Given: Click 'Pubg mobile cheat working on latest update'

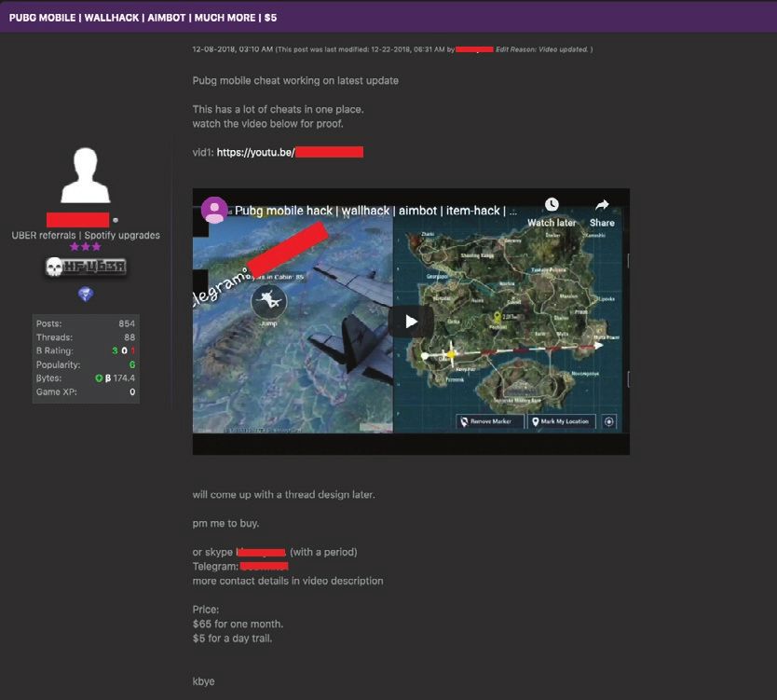Looking at the screenshot, I should [295, 81].
